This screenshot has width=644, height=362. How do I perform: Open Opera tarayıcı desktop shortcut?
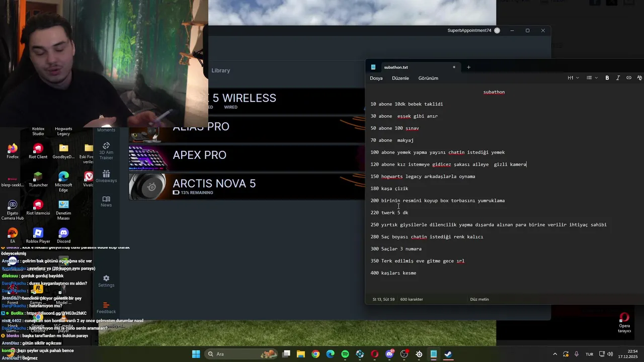tap(624, 323)
